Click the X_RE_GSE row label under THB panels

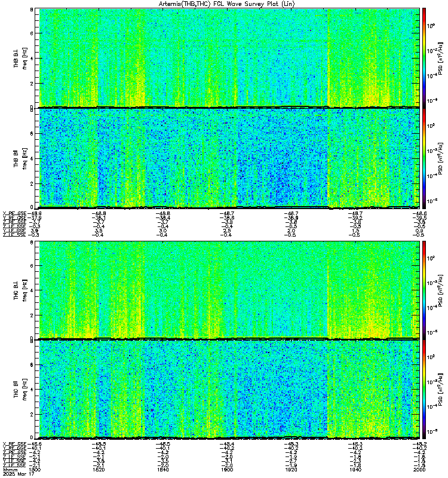pos(14,213)
